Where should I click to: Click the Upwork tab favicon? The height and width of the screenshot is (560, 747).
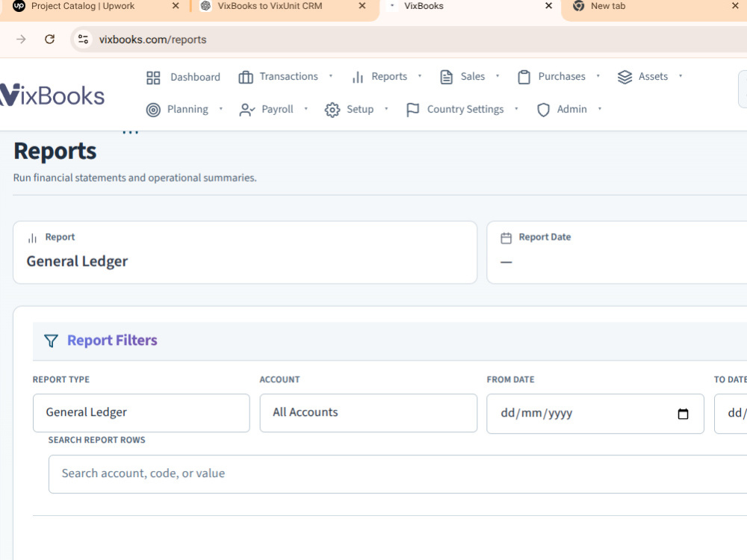19,6
